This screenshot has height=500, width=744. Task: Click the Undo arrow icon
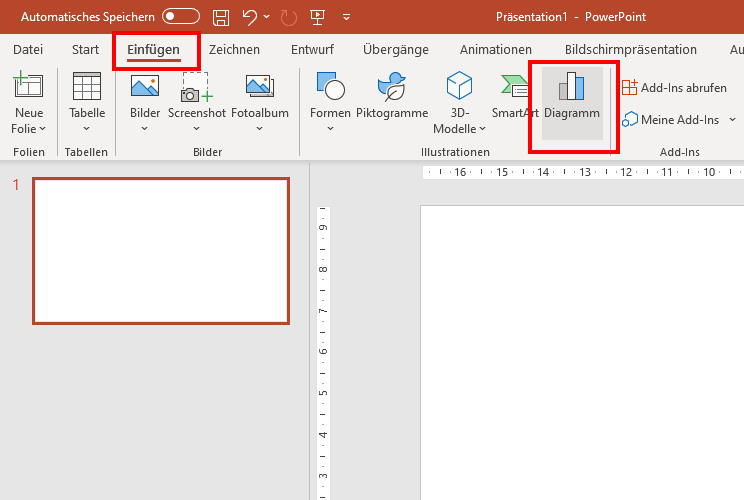251,17
